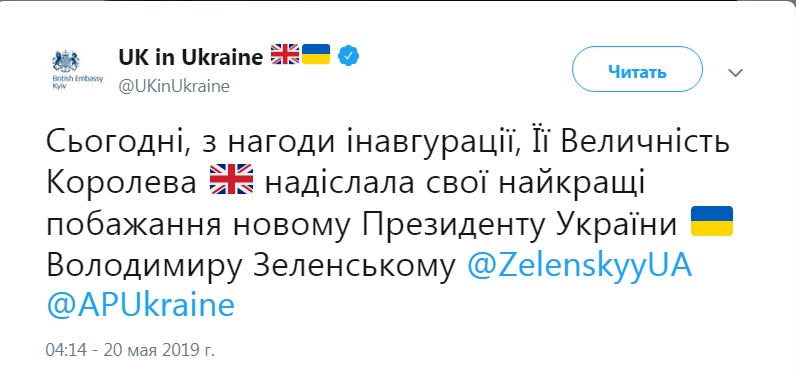Screen dimensions: 796x373
Task: Click the Ukraine flag emoji after України
Action: click(x=712, y=221)
